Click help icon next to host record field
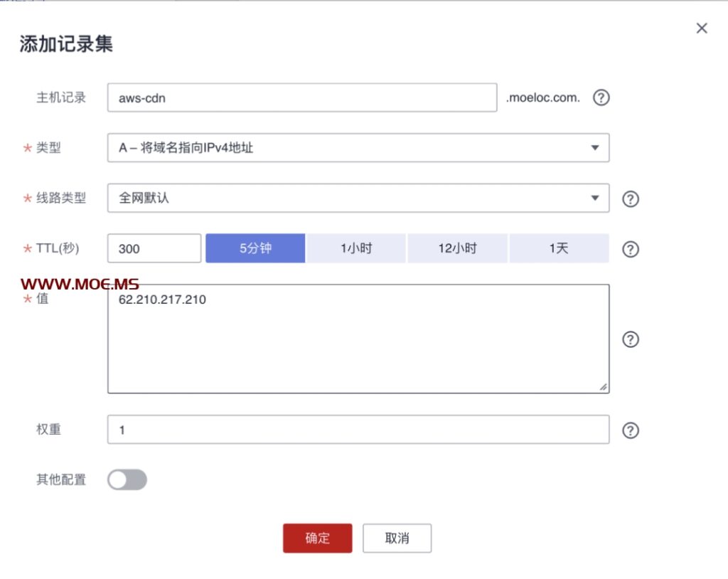The width and height of the screenshot is (728, 579). (x=601, y=97)
